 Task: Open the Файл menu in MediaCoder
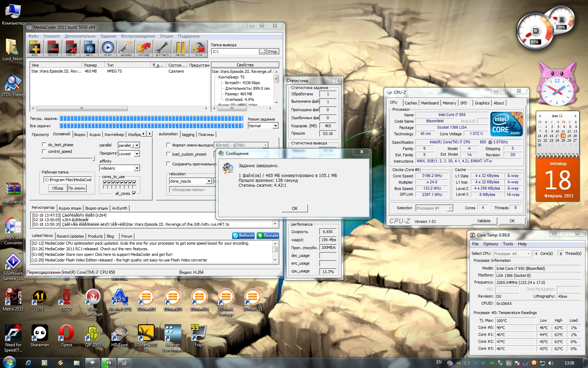pyautogui.click(x=33, y=36)
